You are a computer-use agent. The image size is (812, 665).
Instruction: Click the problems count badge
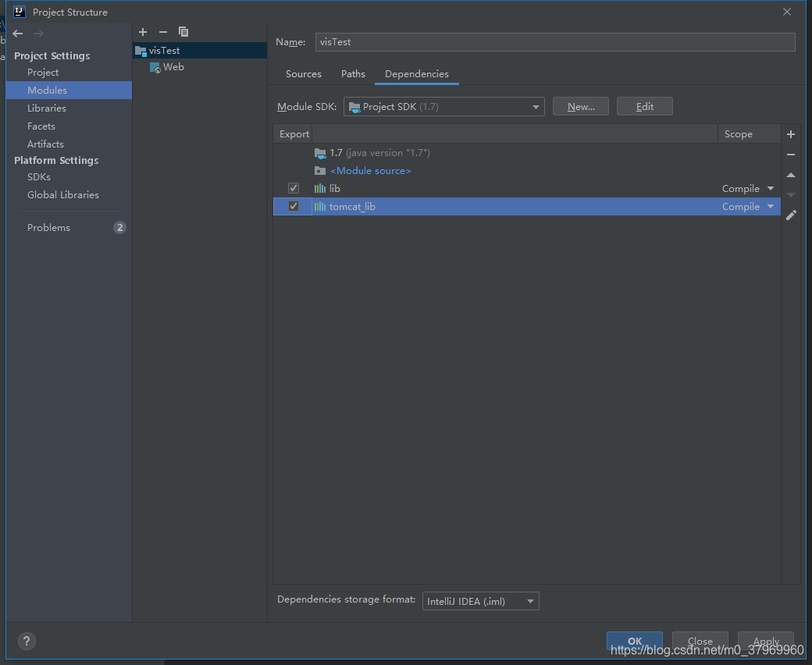click(x=119, y=228)
